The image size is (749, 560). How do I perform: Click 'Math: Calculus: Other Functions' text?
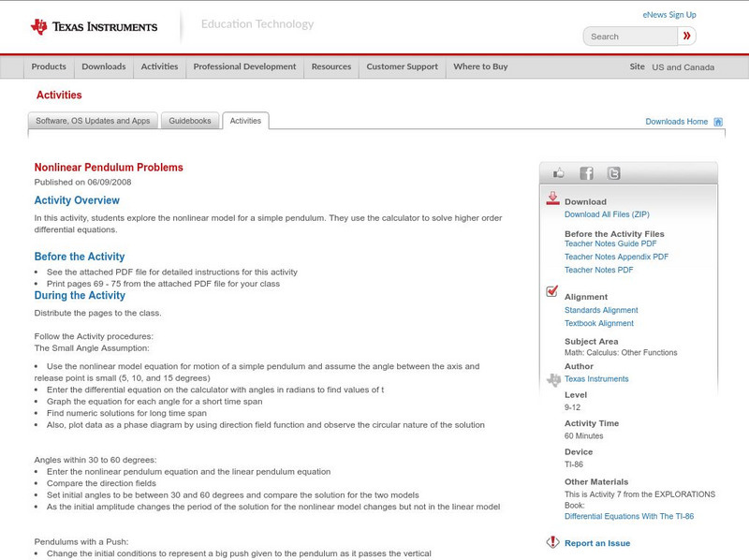coord(621,353)
